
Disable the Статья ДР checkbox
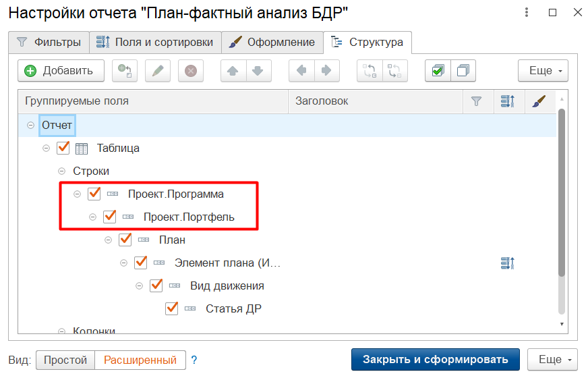[172, 308]
